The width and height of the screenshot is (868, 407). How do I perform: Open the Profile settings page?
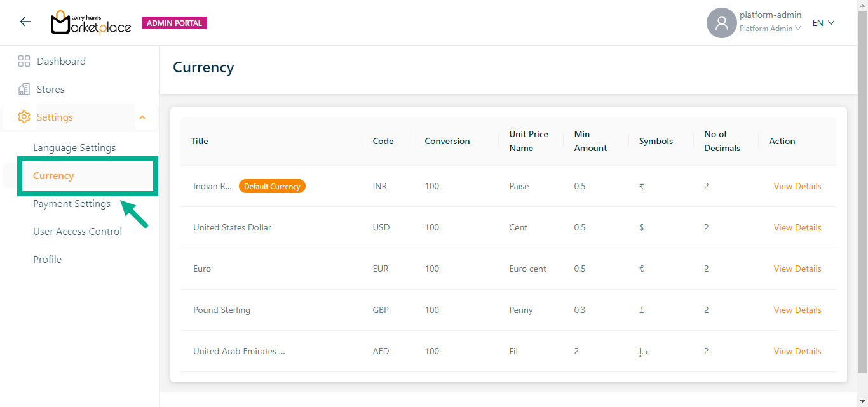[x=48, y=260]
